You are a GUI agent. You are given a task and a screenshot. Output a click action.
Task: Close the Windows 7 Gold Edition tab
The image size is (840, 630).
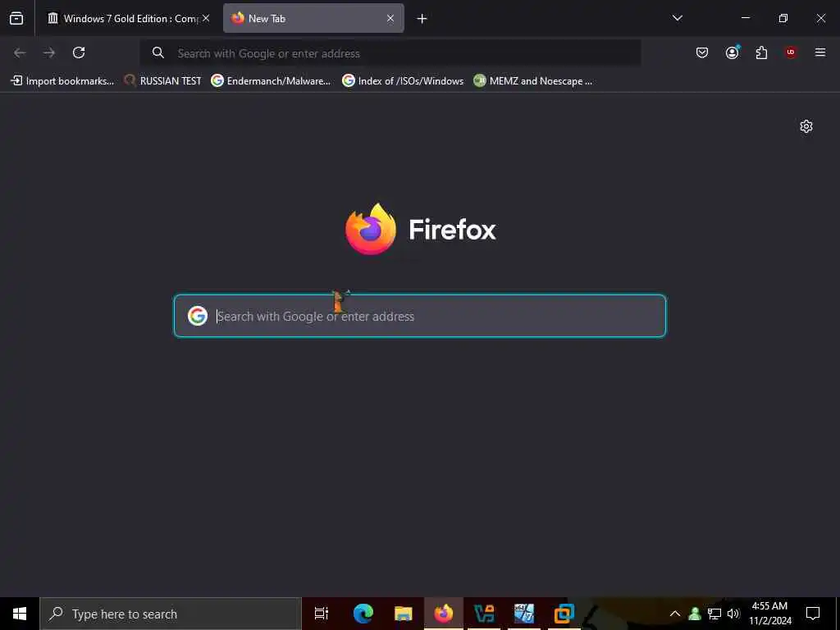(x=206, y=18)
